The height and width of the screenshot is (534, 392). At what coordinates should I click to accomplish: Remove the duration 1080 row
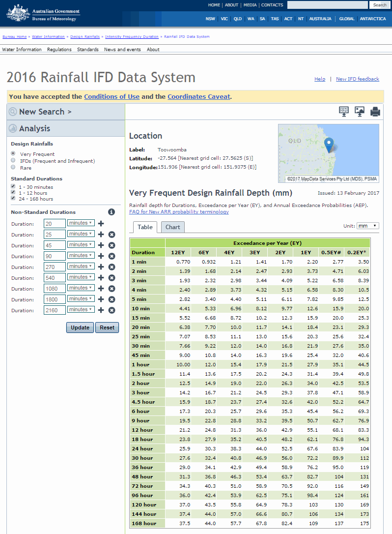[112, 289]
